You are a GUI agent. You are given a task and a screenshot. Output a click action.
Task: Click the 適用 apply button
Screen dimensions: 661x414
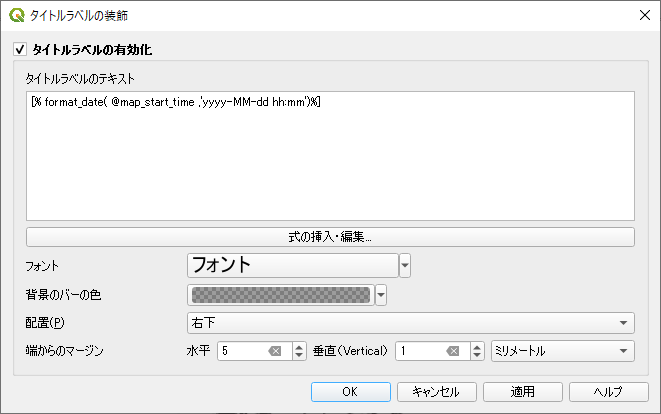tap(523, 392)
